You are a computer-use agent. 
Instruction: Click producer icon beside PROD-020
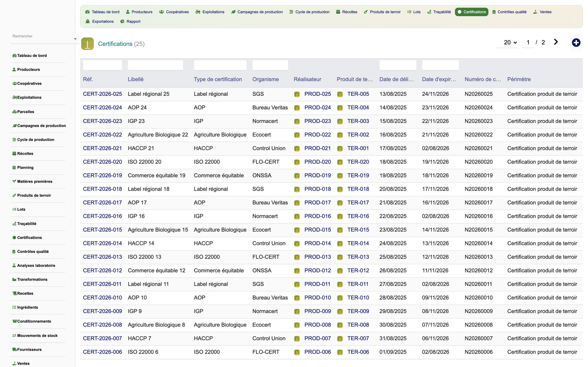pos(297,162)
